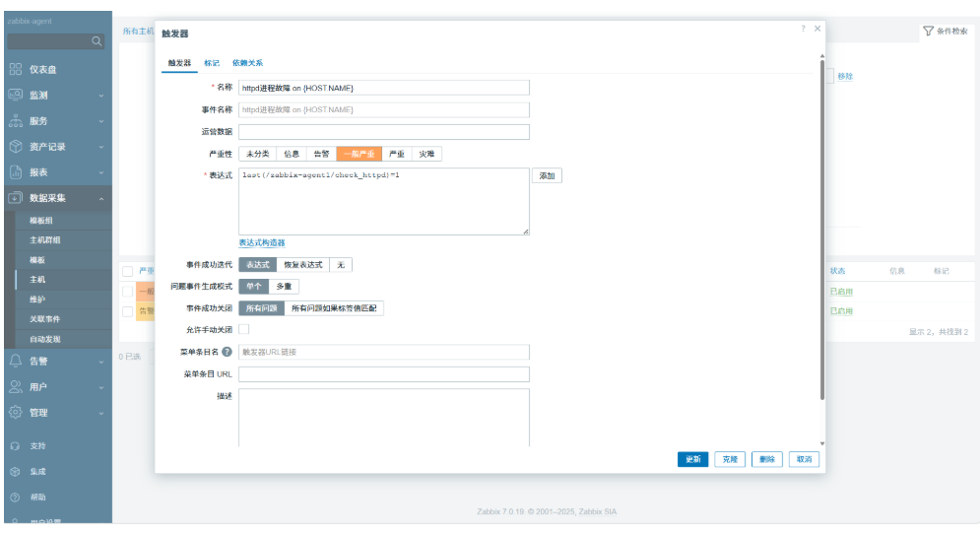Choose 多重 problem event generation mode
980x534 pixels.
(284, 287)
